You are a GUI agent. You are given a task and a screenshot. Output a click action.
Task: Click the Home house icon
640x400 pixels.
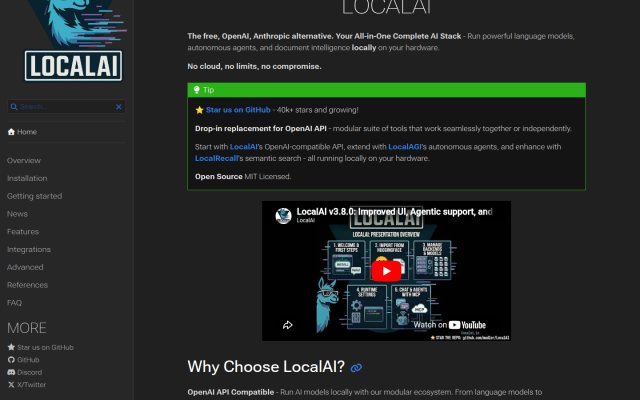(x=11, y=132)
